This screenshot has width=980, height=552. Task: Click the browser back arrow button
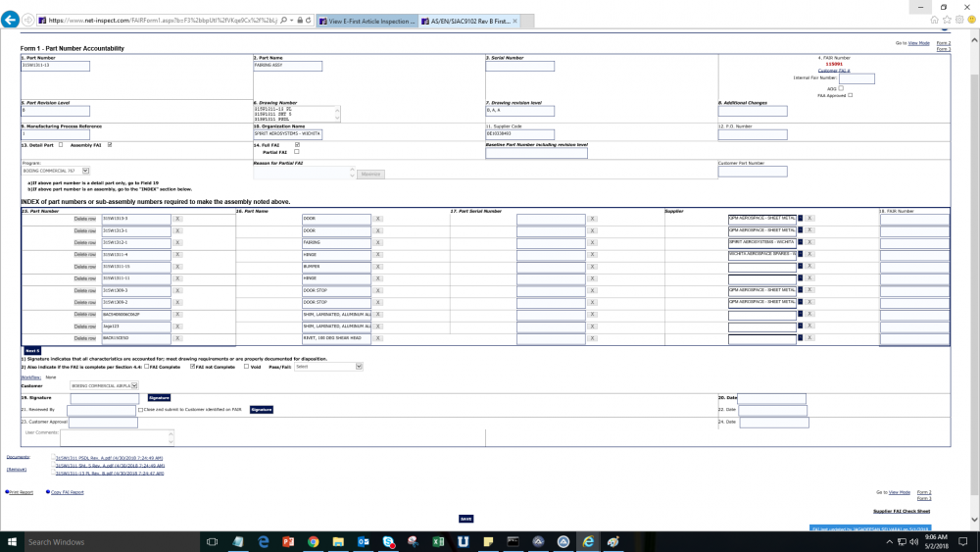coord(11,20)
